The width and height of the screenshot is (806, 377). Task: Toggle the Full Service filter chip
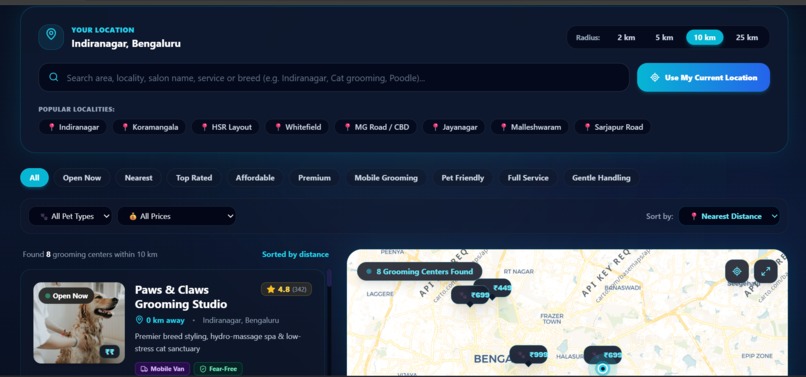pos(528,178)
